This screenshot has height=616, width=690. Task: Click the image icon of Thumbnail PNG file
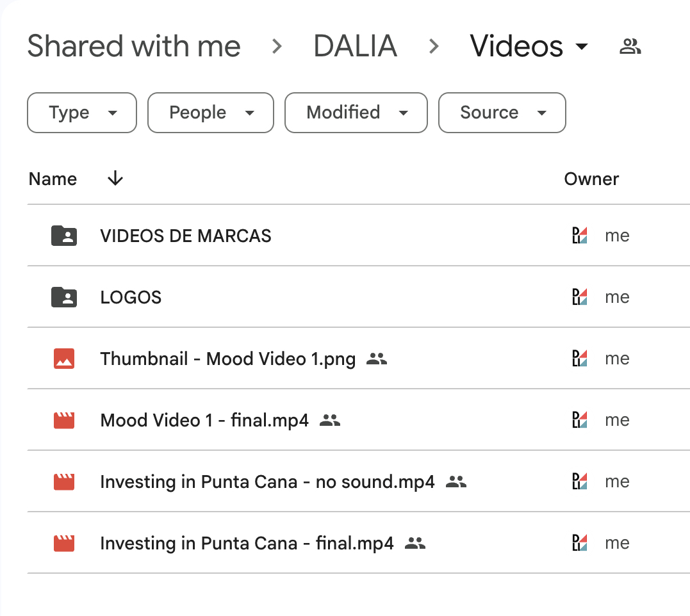64,359
